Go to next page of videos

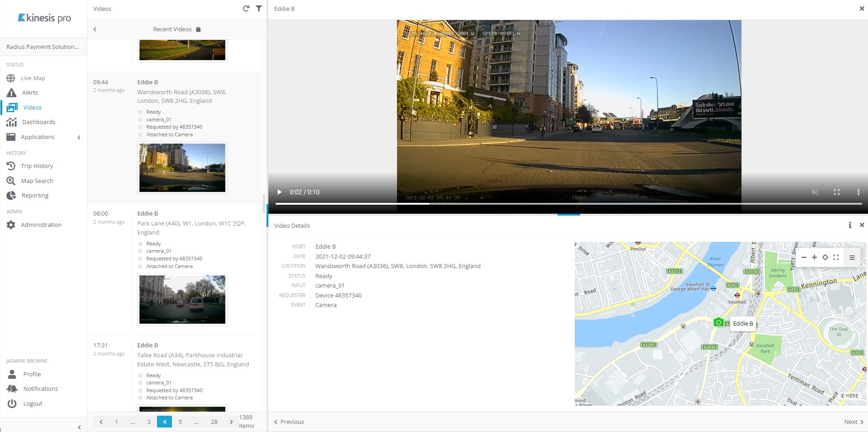(x=231, y=422)
